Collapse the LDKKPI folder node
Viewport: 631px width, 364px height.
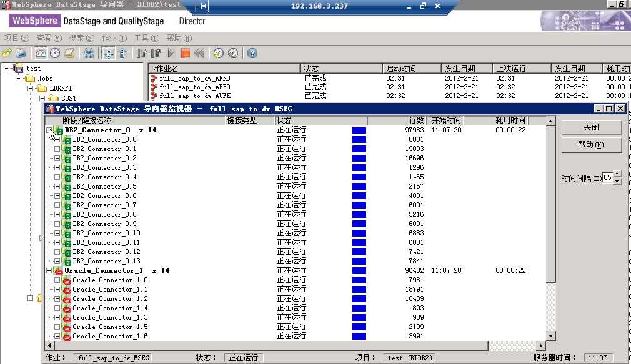(x=30, y=88)
